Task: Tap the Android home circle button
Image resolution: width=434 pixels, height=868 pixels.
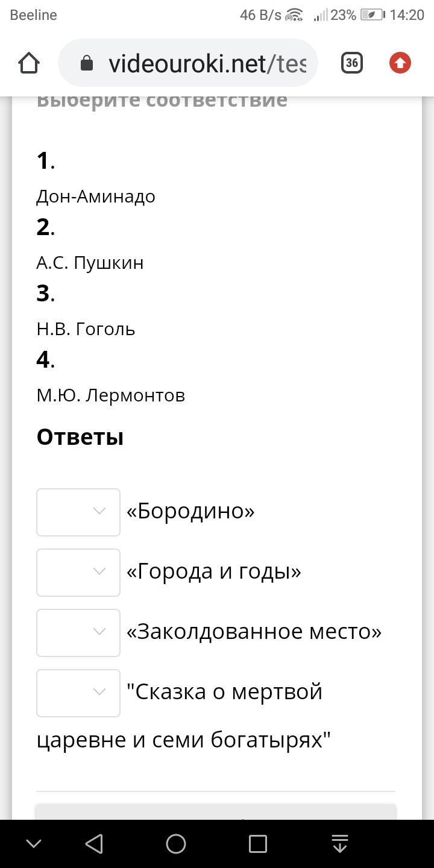Action: click(176, 844)
